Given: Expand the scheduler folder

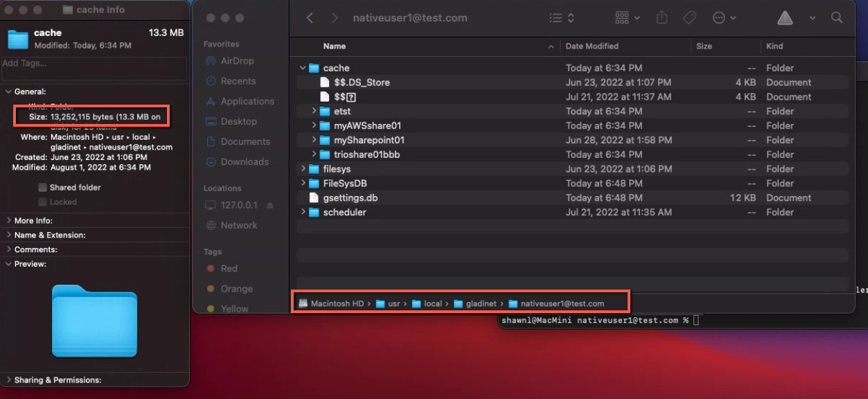Looking at the screenshot, I should pos(303,212).
